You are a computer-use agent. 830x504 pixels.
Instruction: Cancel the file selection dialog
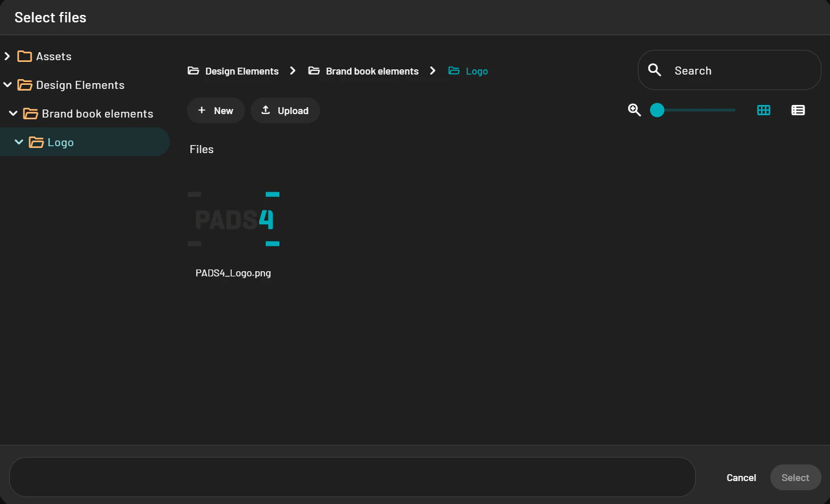pos(741,478)
